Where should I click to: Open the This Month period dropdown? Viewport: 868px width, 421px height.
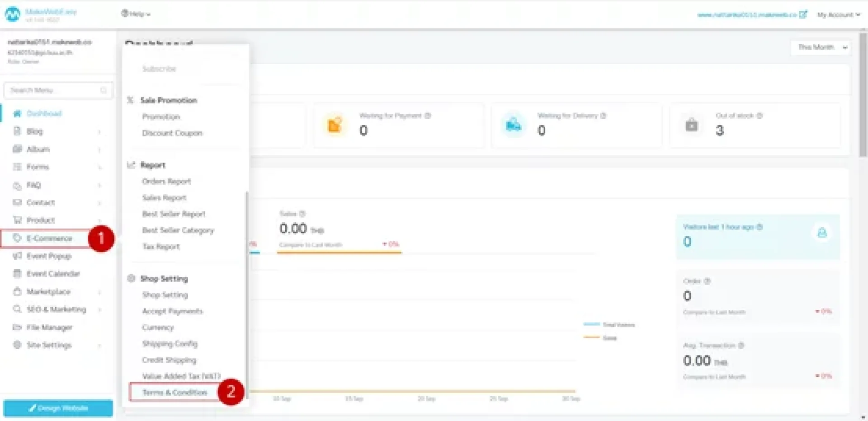tap(821, 47)
